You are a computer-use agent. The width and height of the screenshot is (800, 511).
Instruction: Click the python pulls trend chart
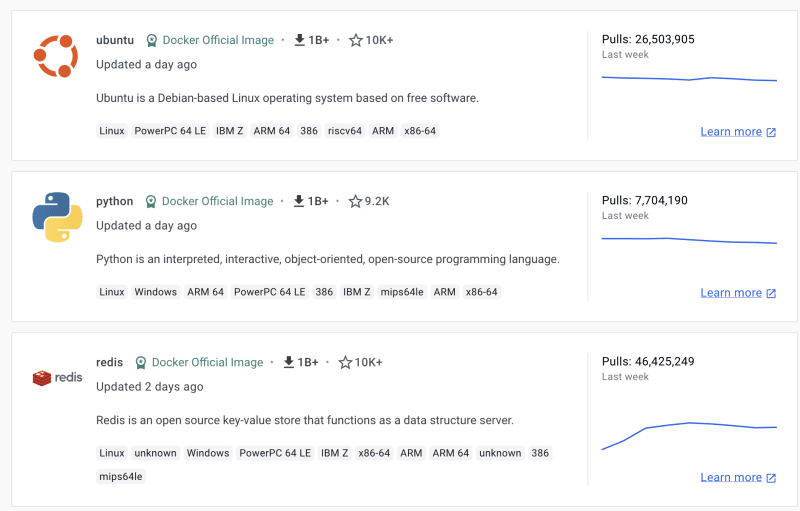click(x=689, y=240)
